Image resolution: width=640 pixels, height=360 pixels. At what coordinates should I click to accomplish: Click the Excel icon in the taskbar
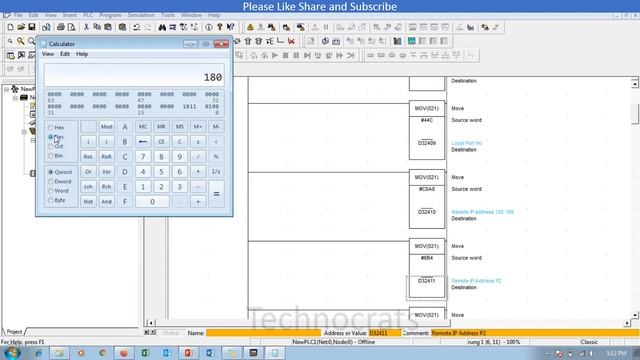point(145,353)
